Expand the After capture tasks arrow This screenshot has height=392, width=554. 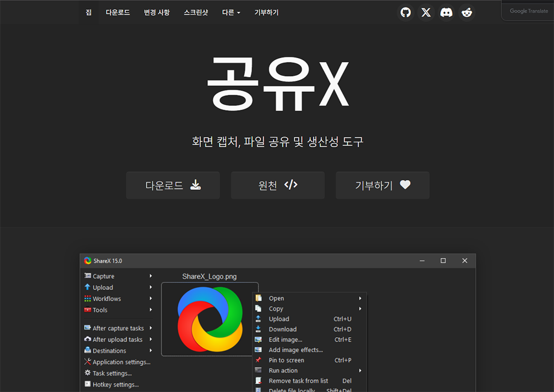(151, 328)
